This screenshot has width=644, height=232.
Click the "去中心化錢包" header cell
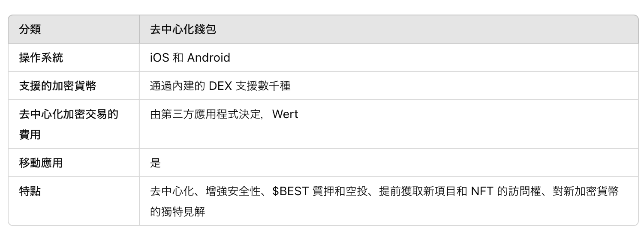click(x=183, y=30)
